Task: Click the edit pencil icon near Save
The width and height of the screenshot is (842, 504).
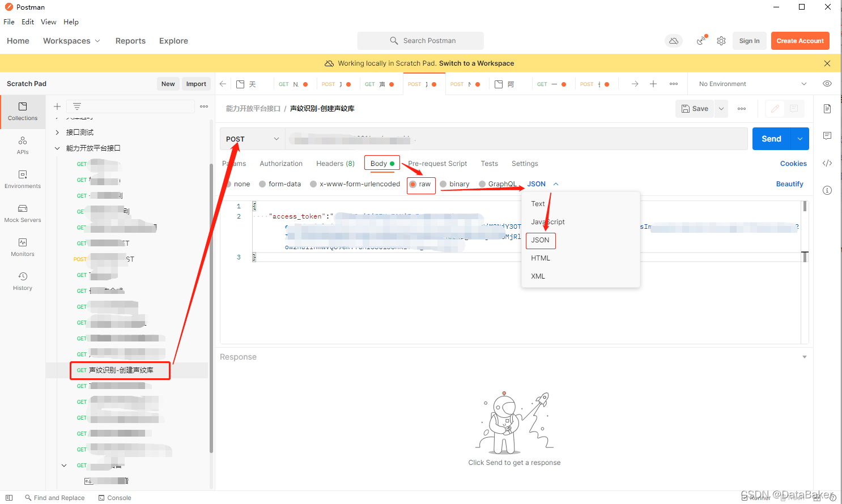Action: [775, 109]
